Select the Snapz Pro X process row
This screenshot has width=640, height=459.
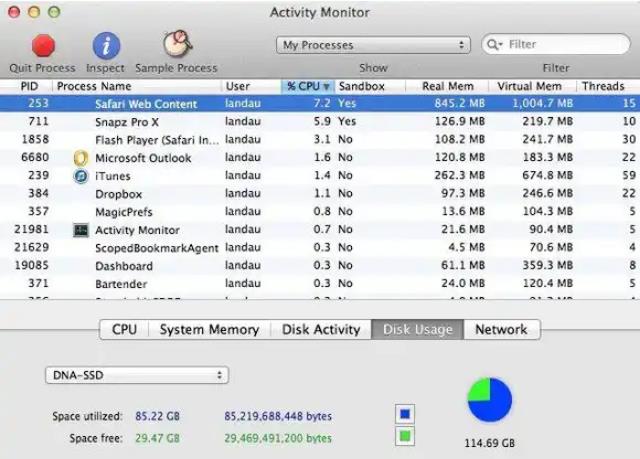point(320,122)
